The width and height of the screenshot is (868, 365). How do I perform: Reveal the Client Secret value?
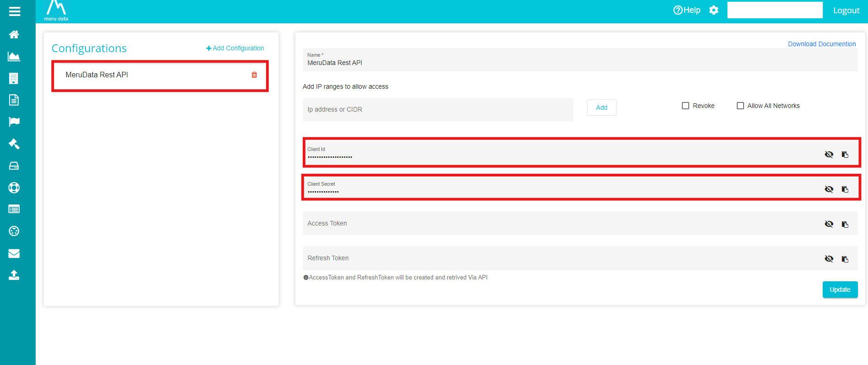[x=829, y=189]
